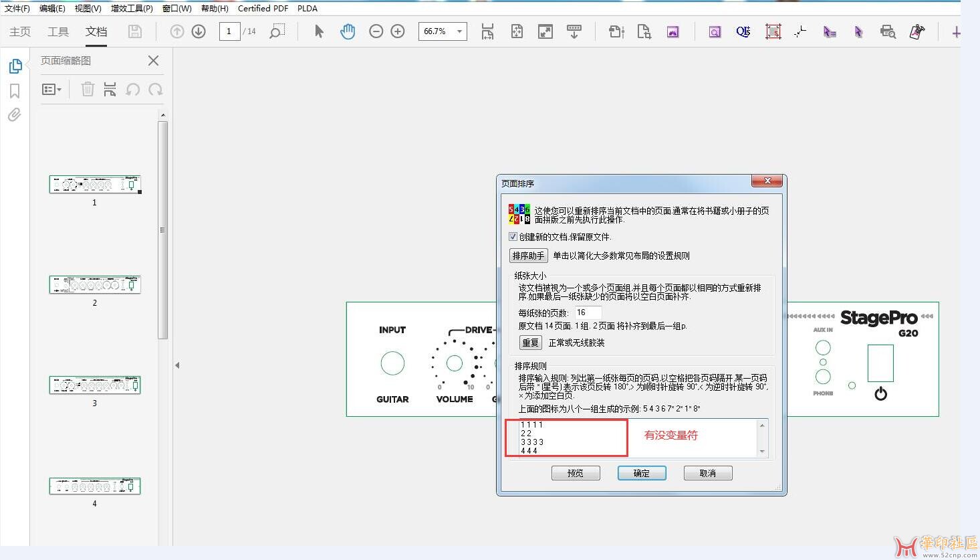
Task: Click the 预览 button
Action: (576, 473)
